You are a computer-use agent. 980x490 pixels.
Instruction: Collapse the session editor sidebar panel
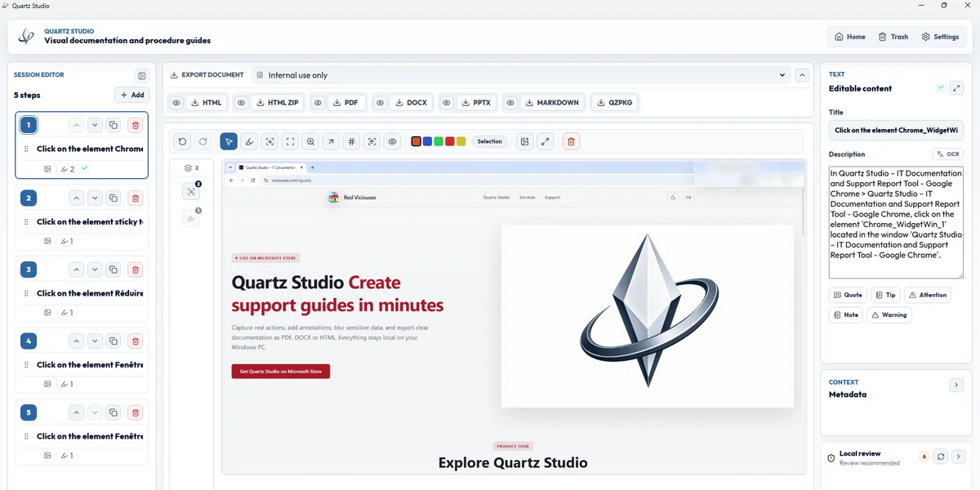coord(141,75)
